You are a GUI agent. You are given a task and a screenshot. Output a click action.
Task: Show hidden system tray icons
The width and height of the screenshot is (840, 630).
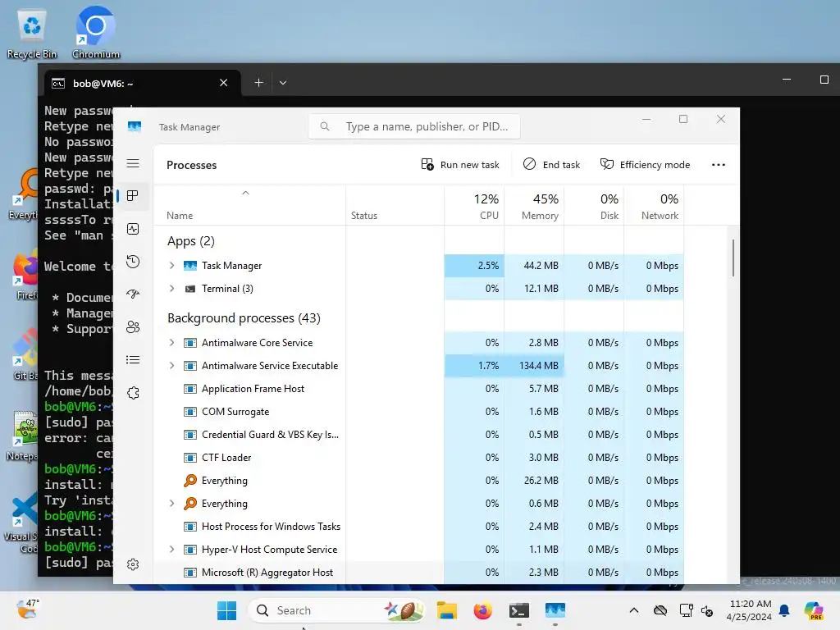[634, 610]
